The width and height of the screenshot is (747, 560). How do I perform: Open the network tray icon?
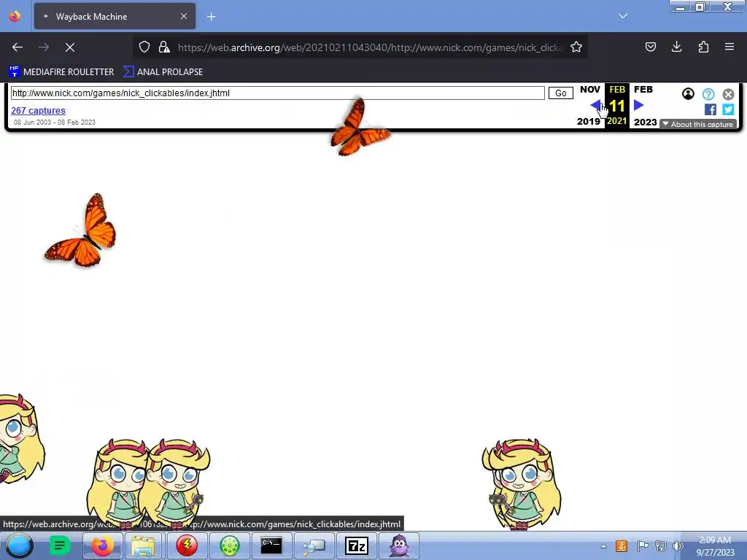coord(661,545)
